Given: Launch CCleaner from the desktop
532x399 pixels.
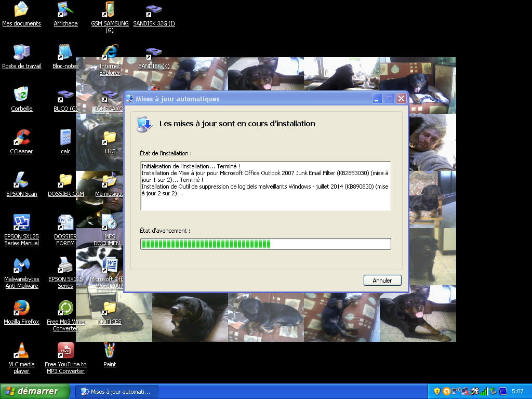Looking at the screenshot, I should click(21, 137).
